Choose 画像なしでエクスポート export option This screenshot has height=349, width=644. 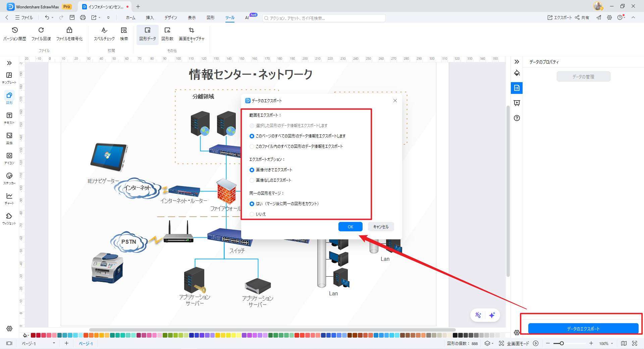(252, 180)
